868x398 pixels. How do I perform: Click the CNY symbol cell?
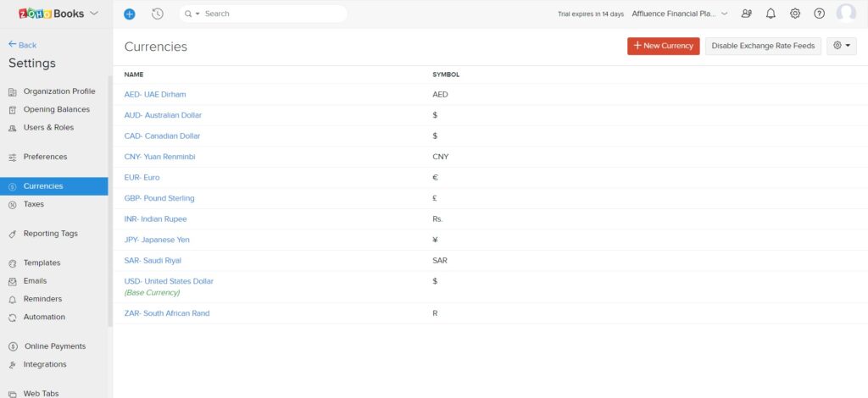(x=441, y=157)
